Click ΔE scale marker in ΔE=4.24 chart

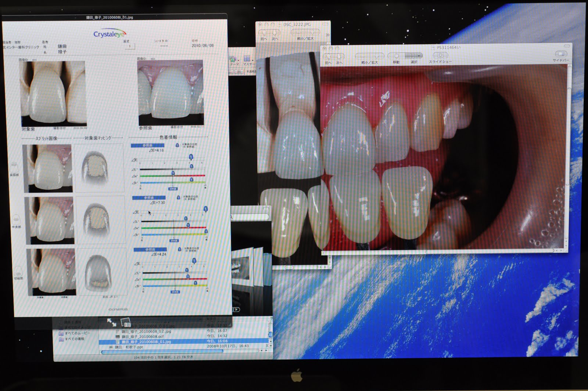pos(194,261)
